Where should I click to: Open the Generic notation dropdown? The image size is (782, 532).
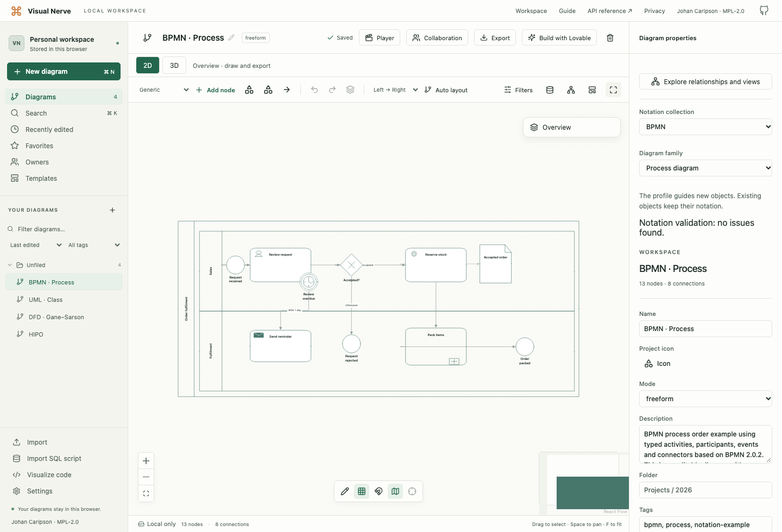[164, 90]
